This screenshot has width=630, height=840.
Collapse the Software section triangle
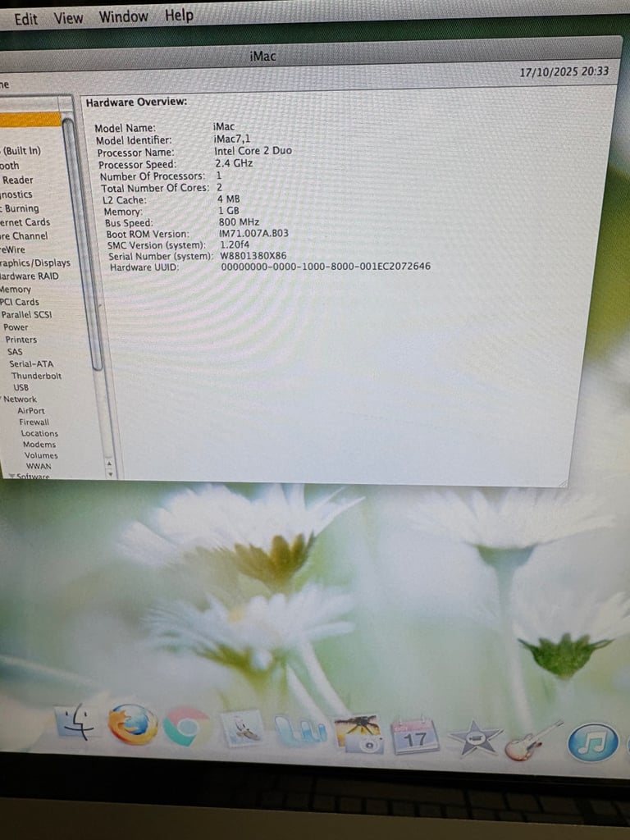pyautogui.click(x=11, y=476)
